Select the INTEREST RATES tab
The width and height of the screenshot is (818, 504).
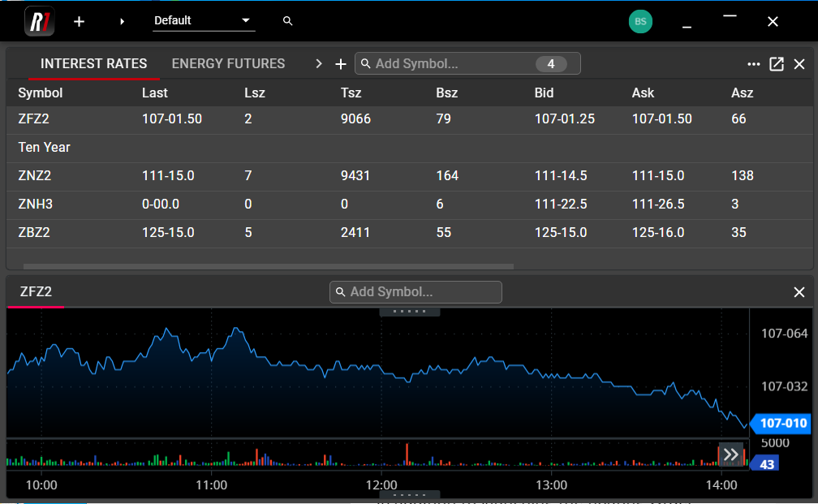[93, 63]
